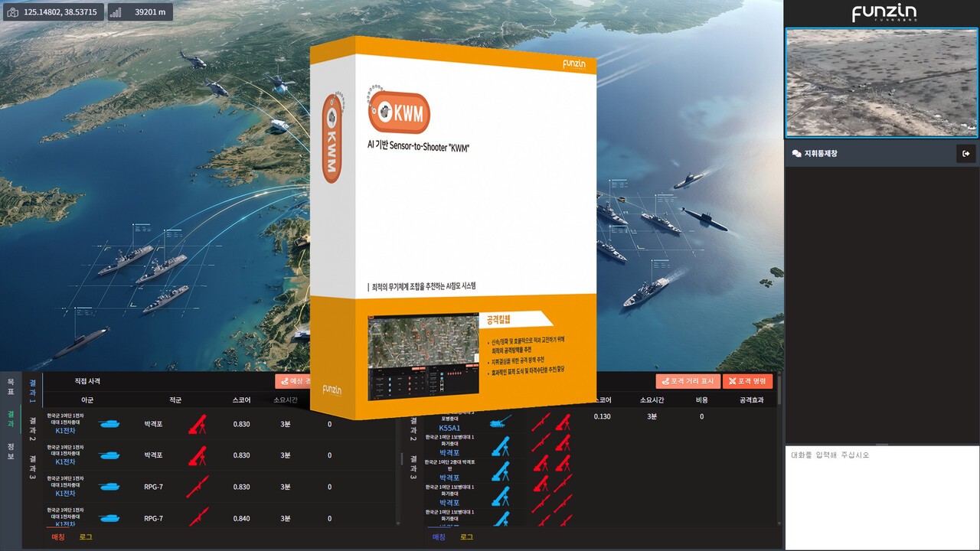Click the altitude signal bars icon
980x551 pixels.
[116, 12]
